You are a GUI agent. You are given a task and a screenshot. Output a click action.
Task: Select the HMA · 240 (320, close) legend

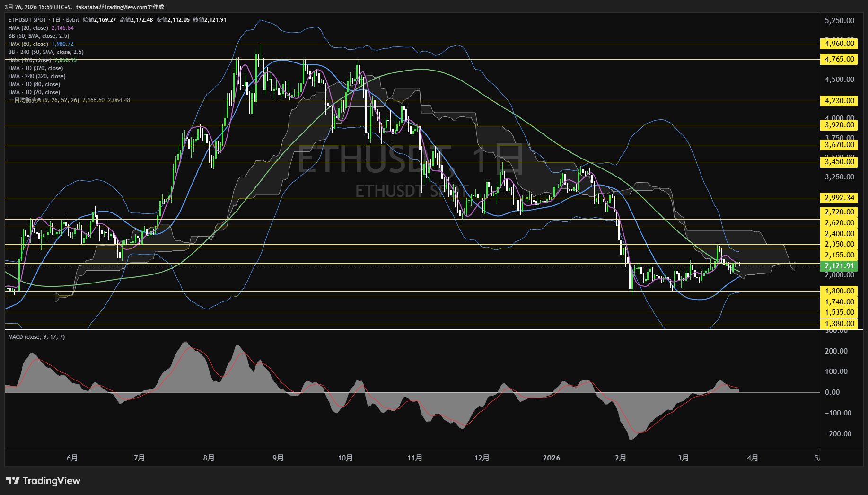(x=37, y=76)
